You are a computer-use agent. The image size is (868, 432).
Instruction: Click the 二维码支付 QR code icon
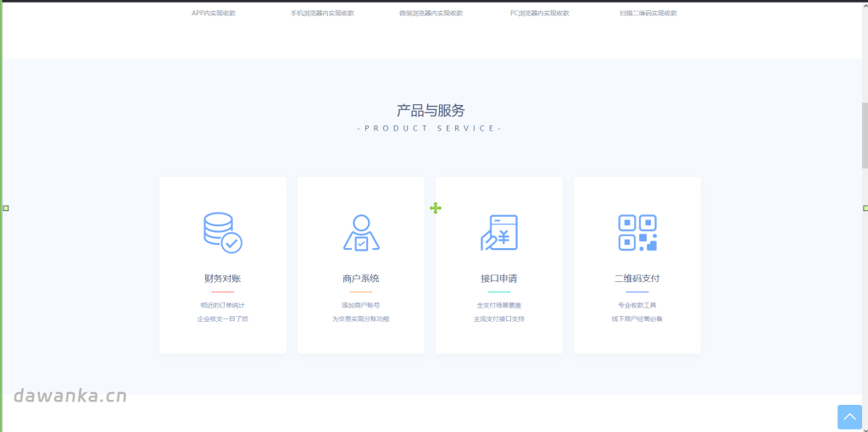pyautogui.click(x=637, y=233)
